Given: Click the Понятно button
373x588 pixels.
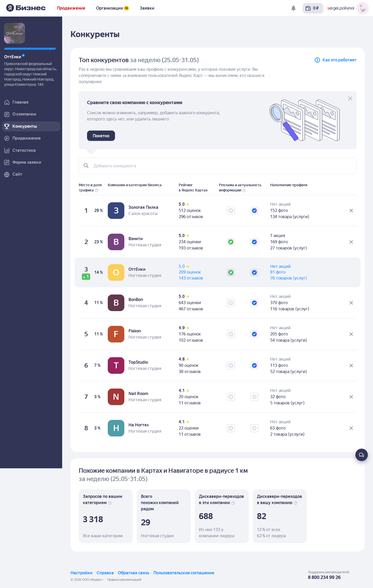Looking at the screenshot, I should [101, 136].
